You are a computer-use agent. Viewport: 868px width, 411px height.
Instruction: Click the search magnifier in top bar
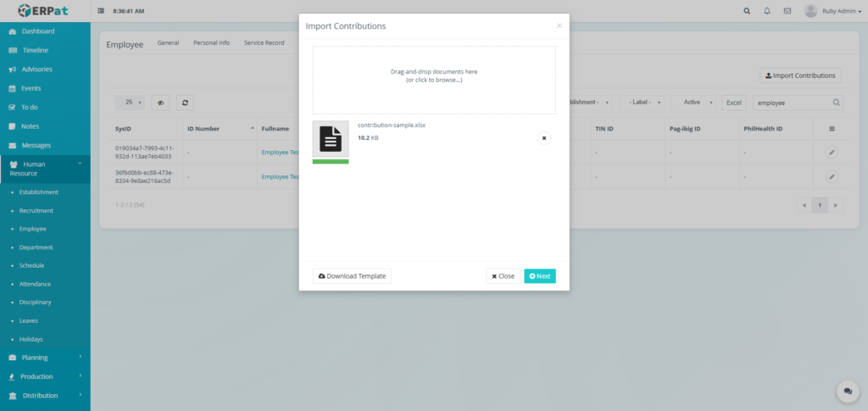tap(747, 11)
